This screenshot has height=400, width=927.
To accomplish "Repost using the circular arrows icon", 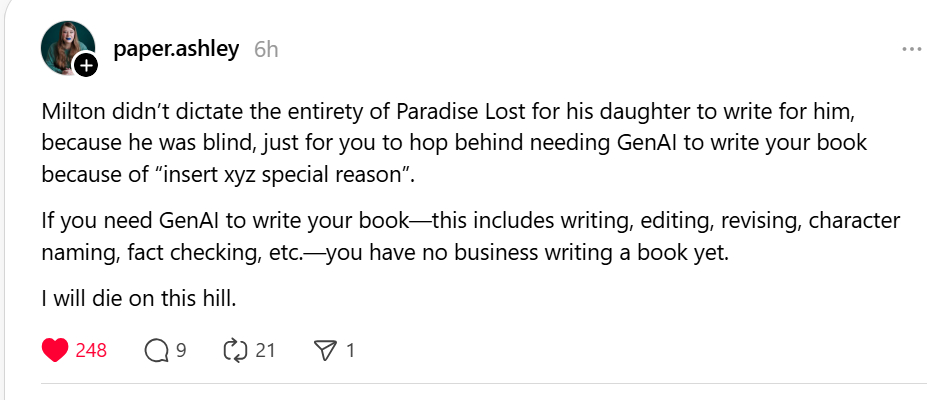I will coord(235,350).
